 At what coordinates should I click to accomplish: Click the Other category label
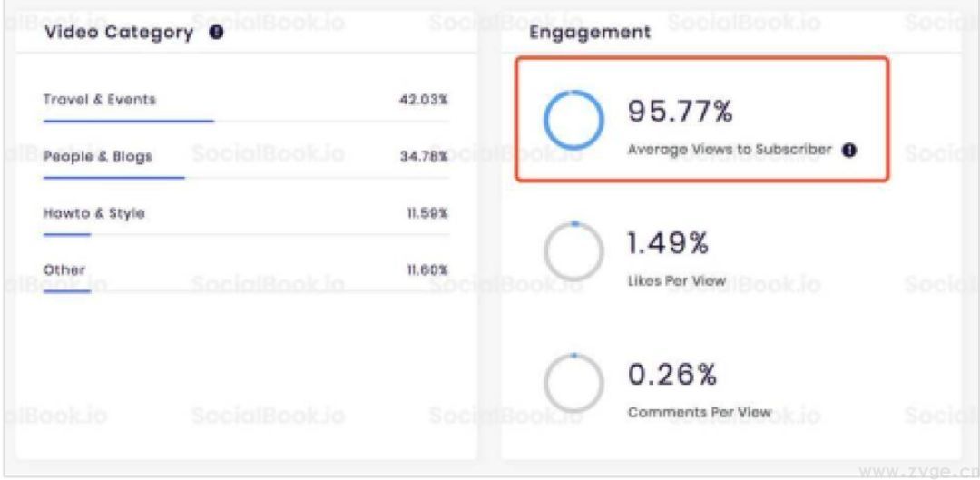click(64, 269)
